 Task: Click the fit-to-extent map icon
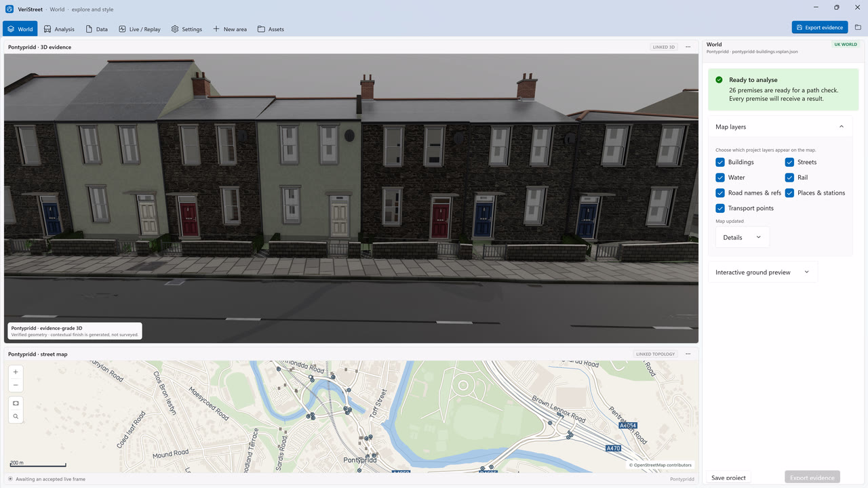point(16,403)
